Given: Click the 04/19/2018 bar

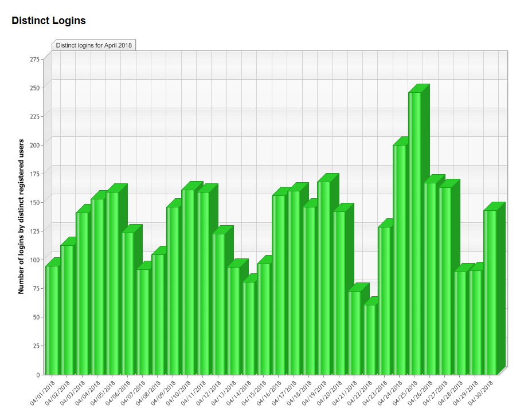Looking at the screenshot, I should [x=324, y=278].
